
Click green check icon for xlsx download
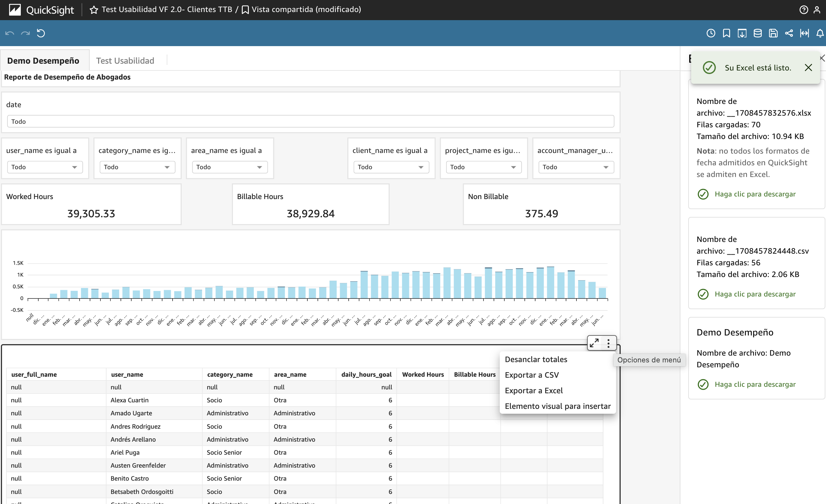pyautogui.click(x=703, y=194)
